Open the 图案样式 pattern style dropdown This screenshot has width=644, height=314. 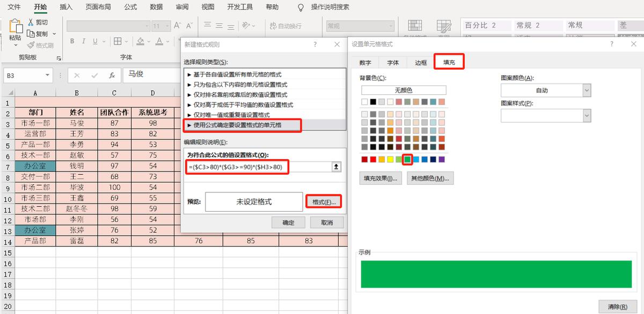[587, 115]
